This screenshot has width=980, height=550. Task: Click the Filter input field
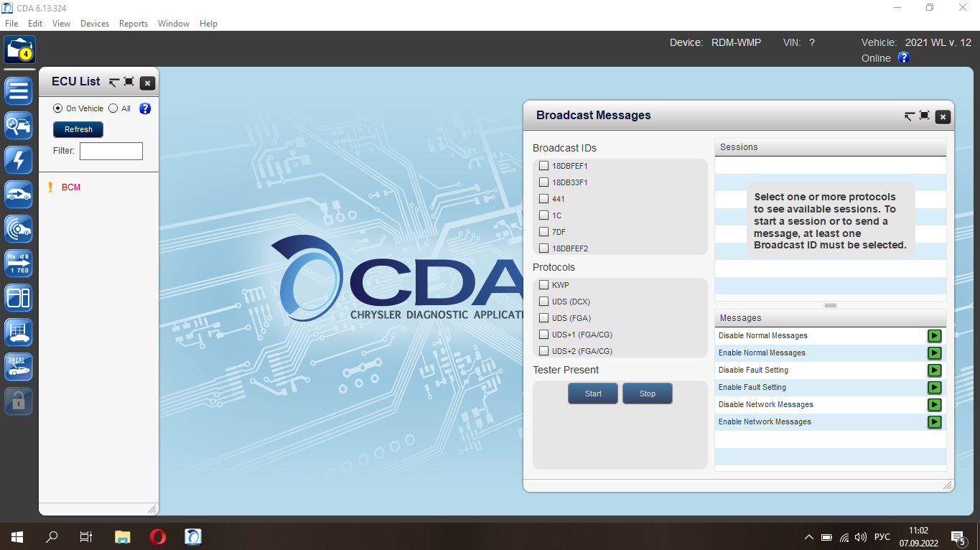coord(111,151)
